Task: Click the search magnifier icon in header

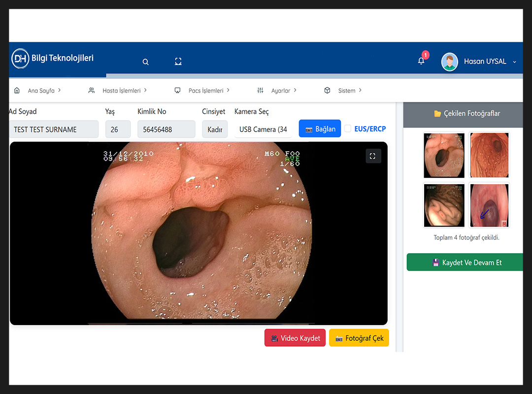Action: point(145,62)
